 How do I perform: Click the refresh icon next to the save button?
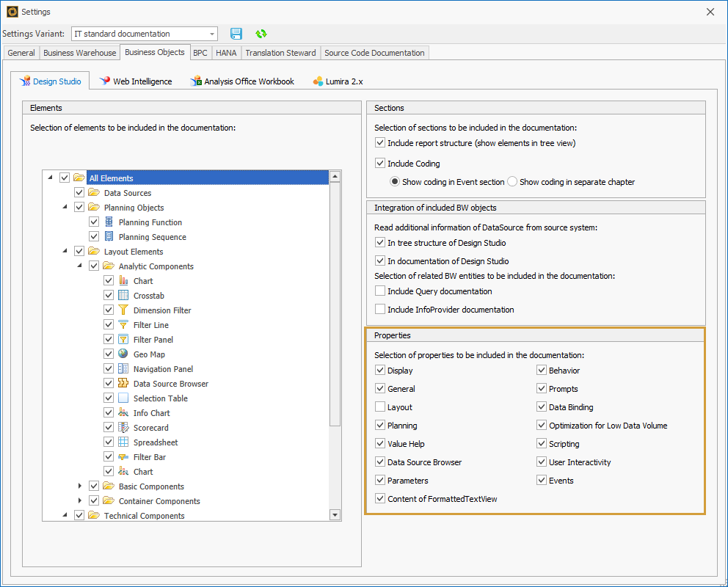[x=261, y=33]
